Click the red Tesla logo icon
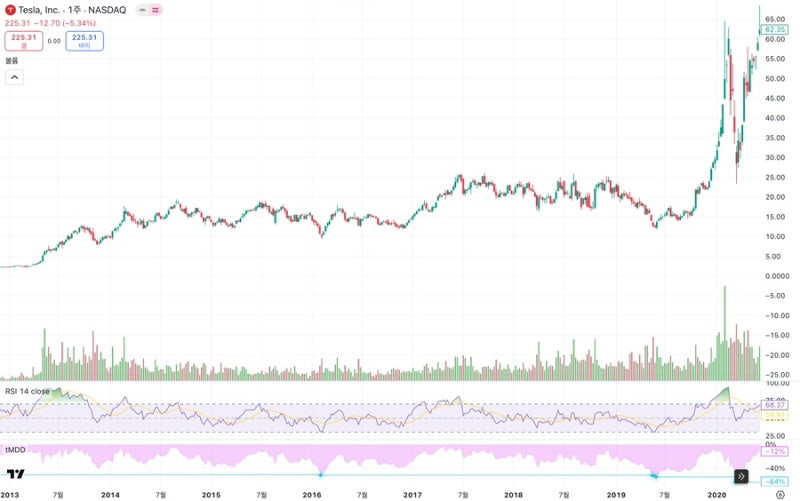 tap(10, 10)
